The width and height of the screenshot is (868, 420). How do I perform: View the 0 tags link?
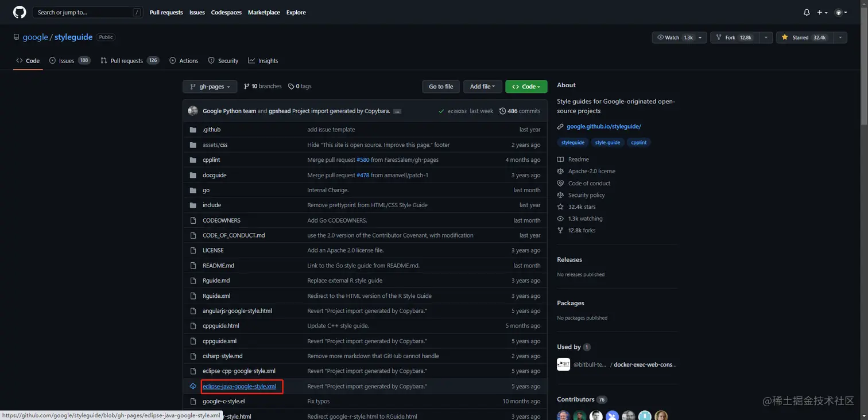point(300,86)
